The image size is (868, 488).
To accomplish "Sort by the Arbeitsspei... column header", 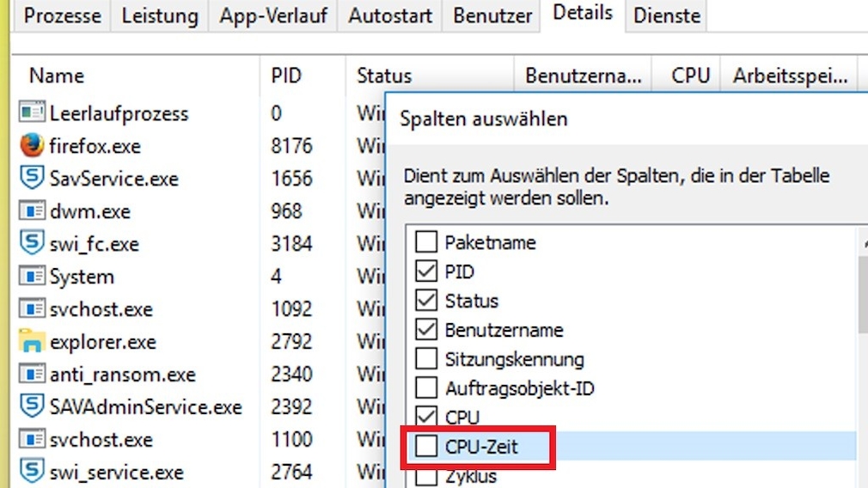I will click(790, 76).
